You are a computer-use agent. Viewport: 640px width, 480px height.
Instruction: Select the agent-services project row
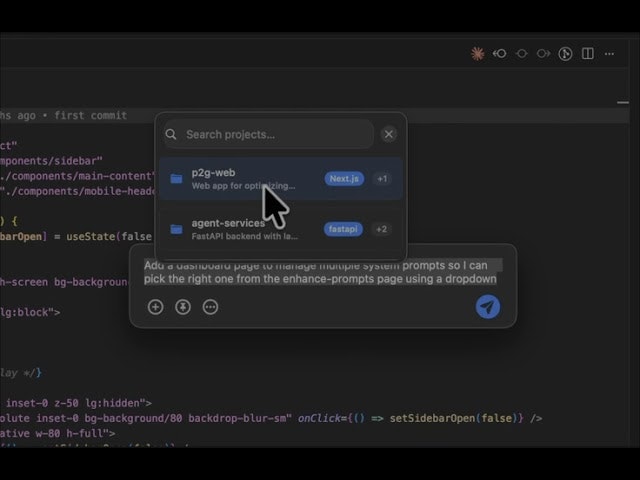coord(281,229)
